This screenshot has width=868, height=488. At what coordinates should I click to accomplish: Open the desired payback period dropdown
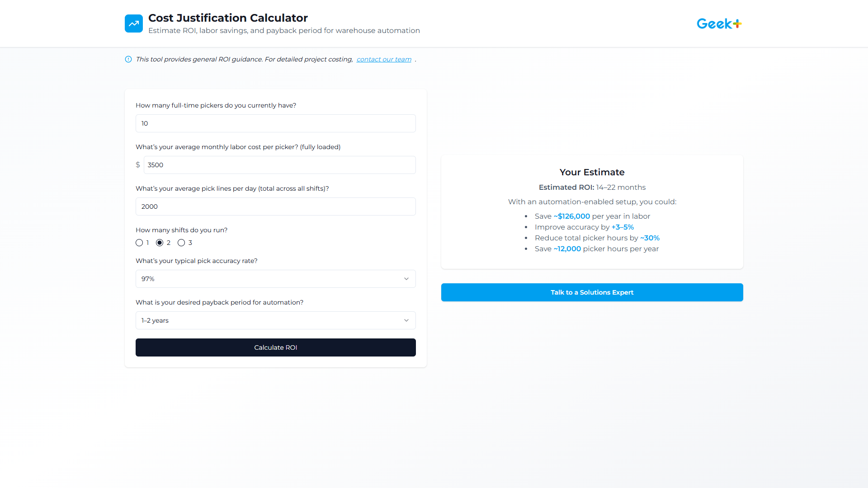tap(275, 320)
